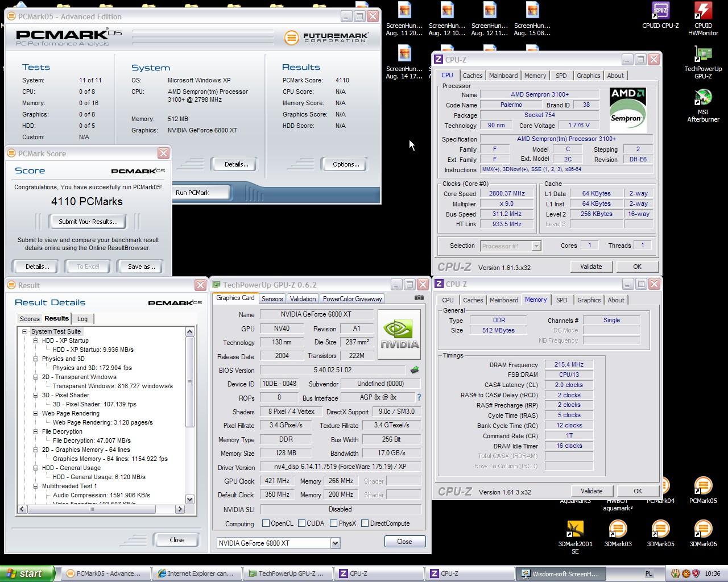Collapse the HDD - XP Startup node

36,340
